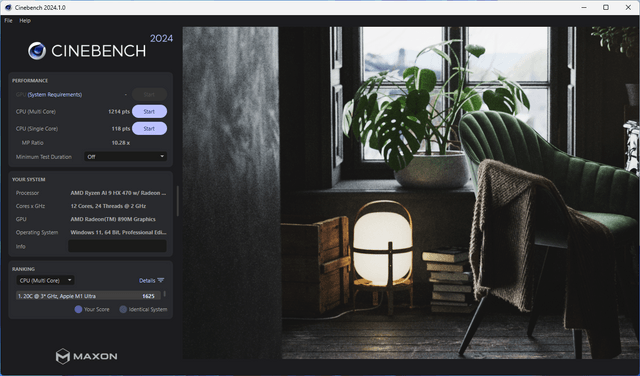This screenshot has height=376, width=640.
Task: Click the Identical System legend dot
Action: (x=123, y=309)
